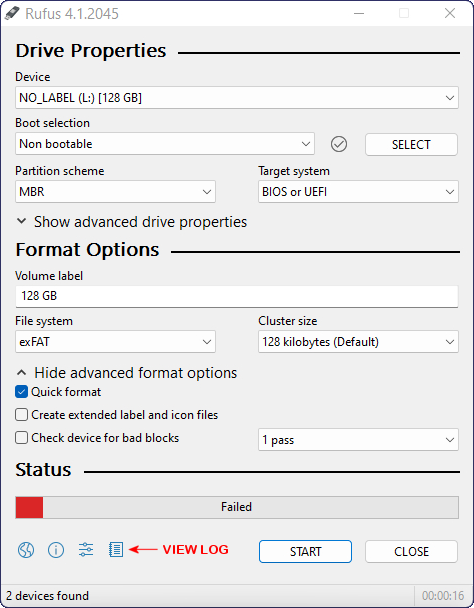Click the checksum checkmark icon beside SELECT
Viewport: 474px width, 608px height.
(339, 144)
